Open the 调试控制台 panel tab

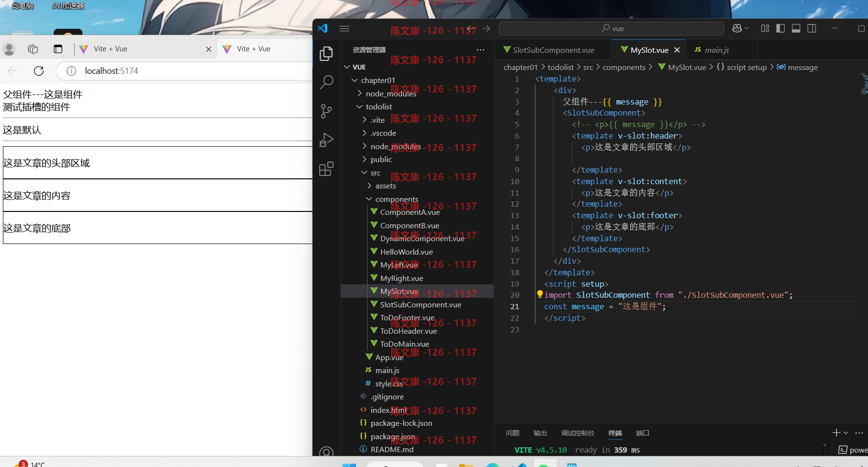578,433
